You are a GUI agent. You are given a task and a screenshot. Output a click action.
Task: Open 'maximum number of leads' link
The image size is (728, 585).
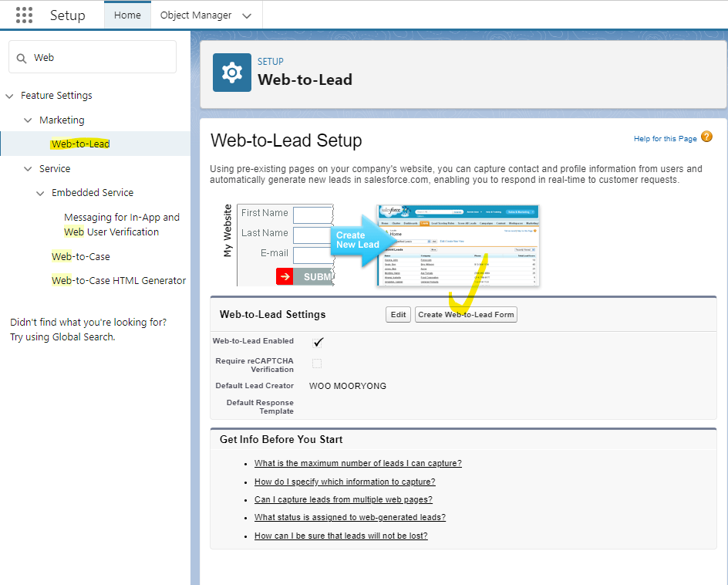[x=358, y=463]
